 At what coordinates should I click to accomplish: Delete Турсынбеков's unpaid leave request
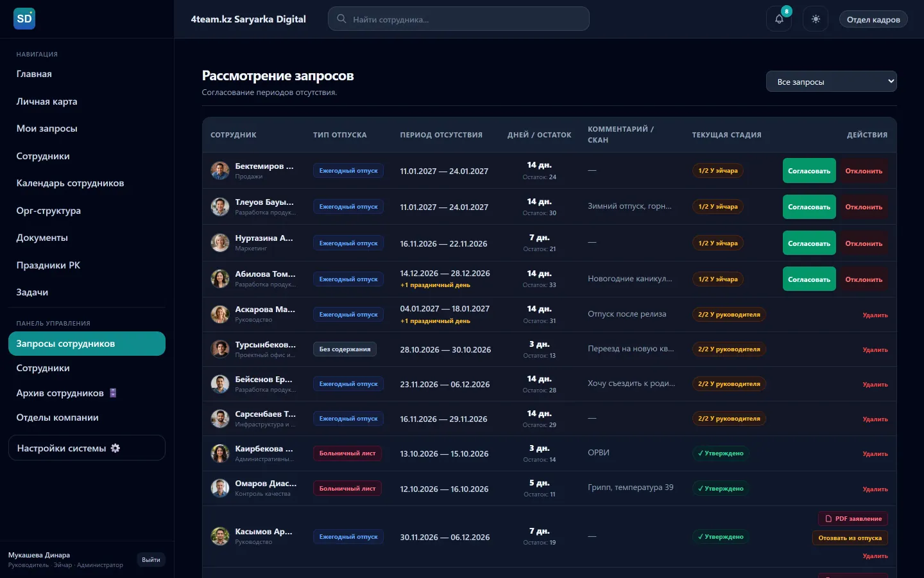coord(875,350)
